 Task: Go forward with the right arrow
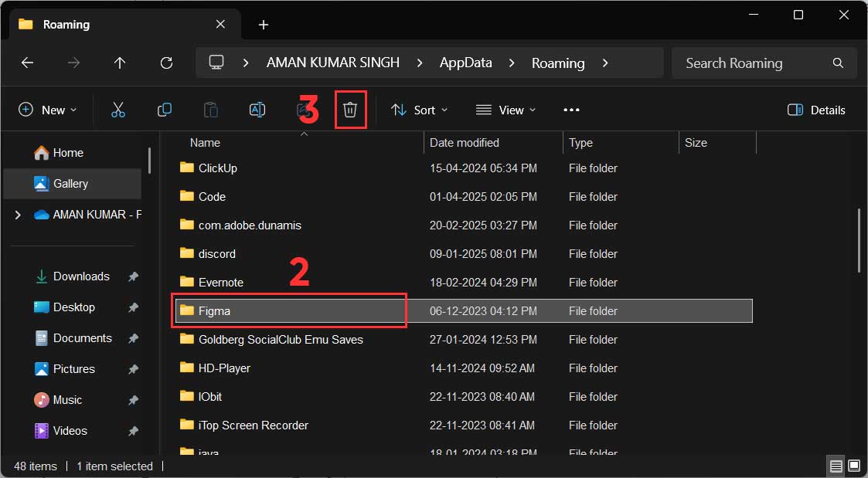73,63
